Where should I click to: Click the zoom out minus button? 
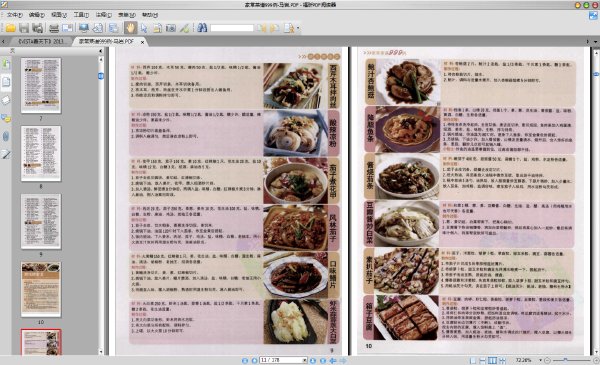(x=548, y=360)
